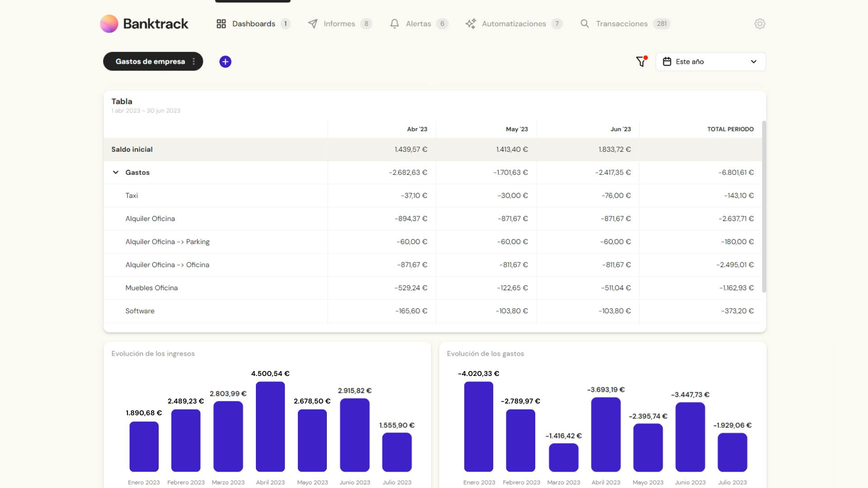Click the calendar icon in the date selector
The height and width of the screenshot is (488, 868).
[667, 62]
